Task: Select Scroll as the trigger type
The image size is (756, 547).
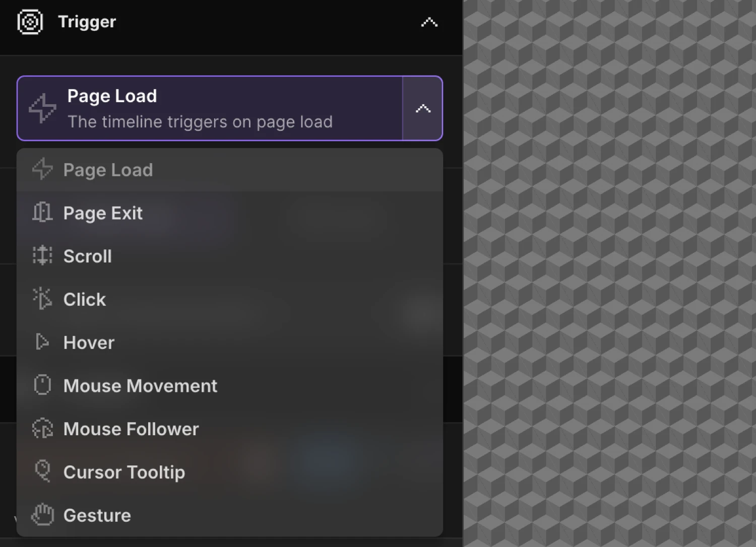Action: tap(87, 256)
